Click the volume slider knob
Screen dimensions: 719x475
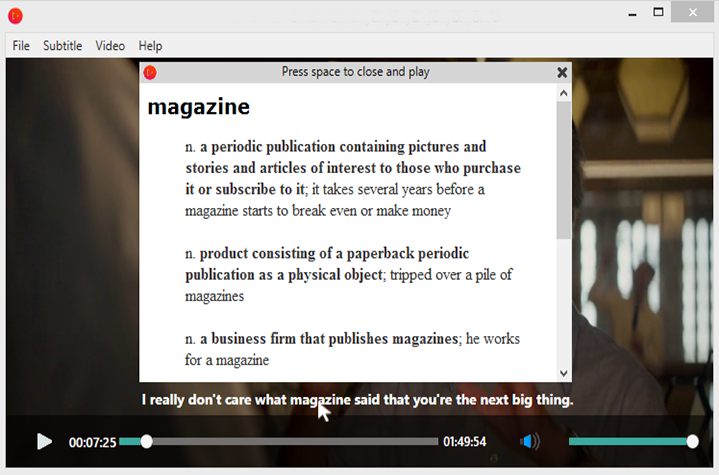click(692, 441)
